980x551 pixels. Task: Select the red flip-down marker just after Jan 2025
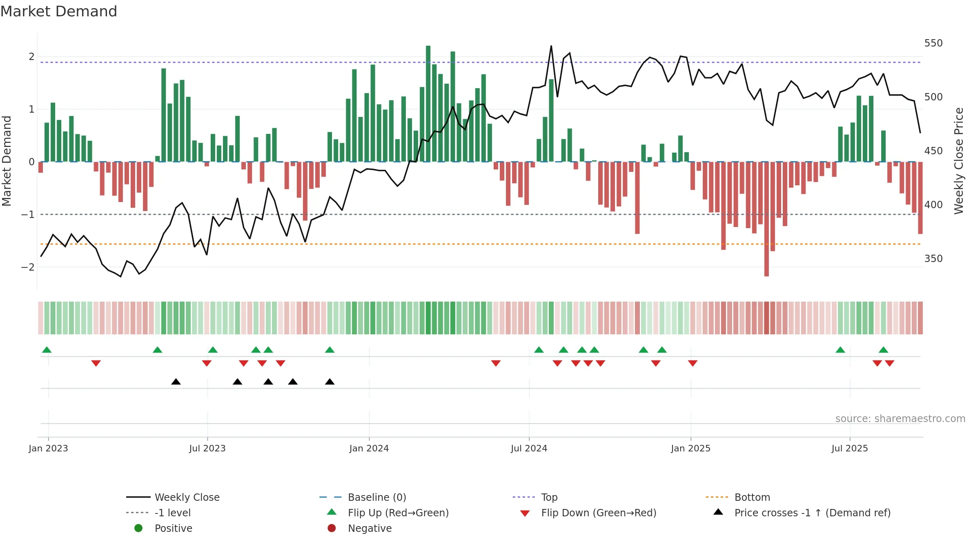(693, 363)
